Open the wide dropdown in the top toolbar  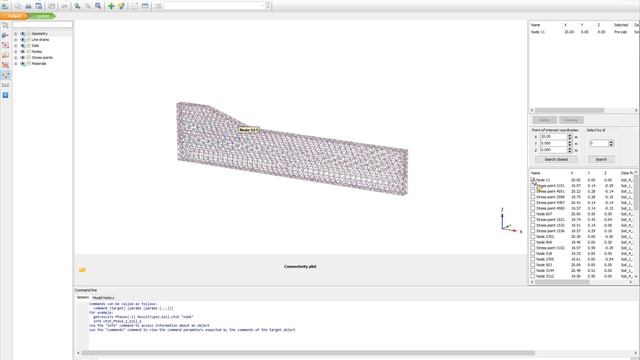214,6
